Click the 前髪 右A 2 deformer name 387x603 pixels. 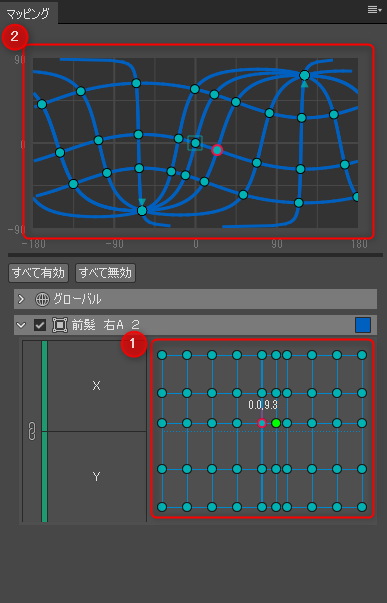point(105,325)
